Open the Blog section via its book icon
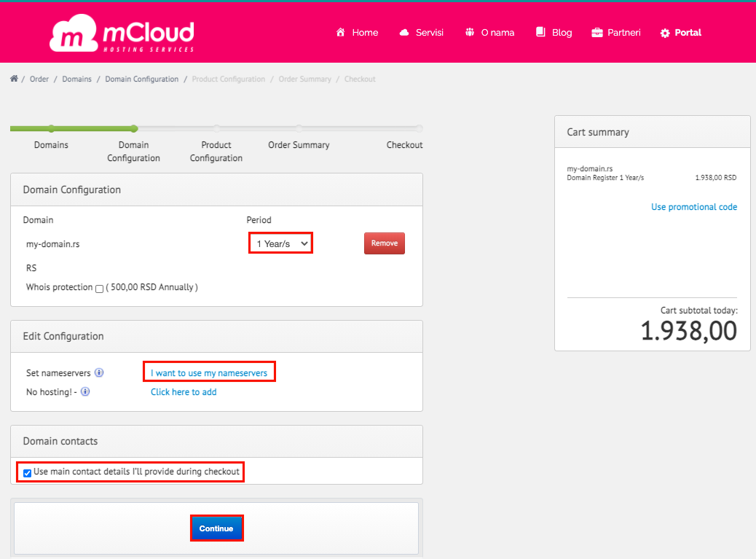This screenshot has width=756, height=559. click(x=540, y=32)
